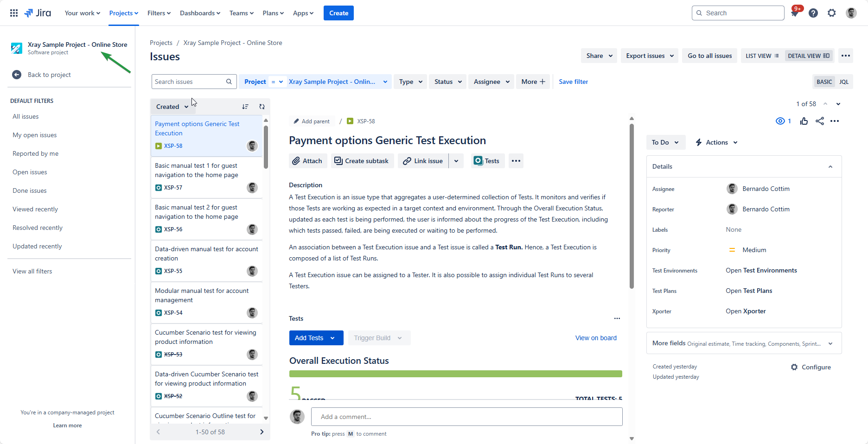
Task: Open the Teams menu
Action: (242, 13)
